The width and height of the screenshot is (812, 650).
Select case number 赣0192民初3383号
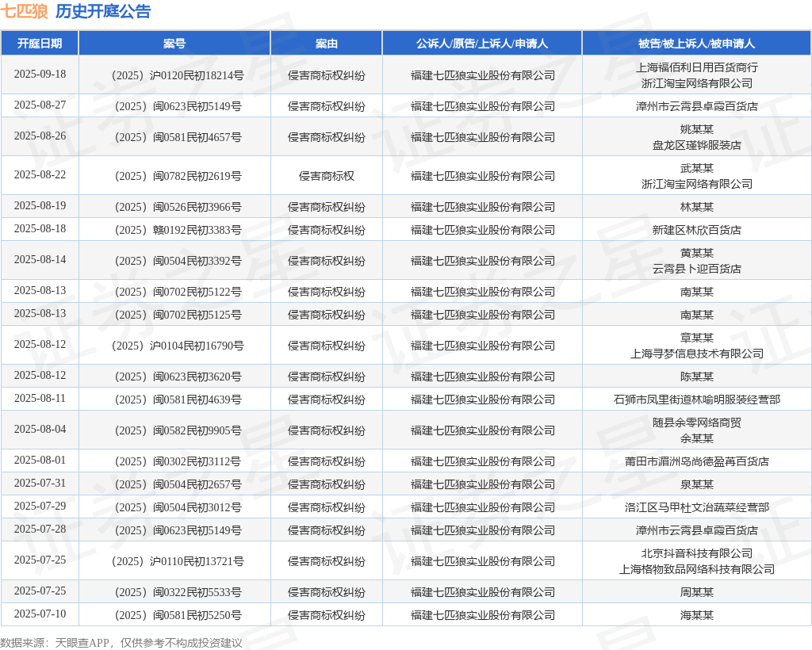point(178,230)
